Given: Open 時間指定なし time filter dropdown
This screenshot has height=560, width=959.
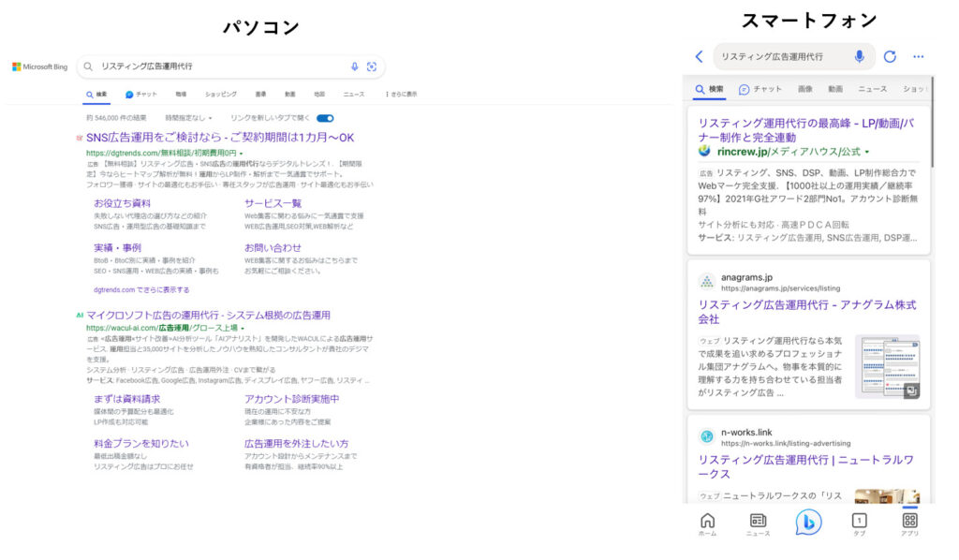Looking at the screenshot, I should [x=188, y=118].
